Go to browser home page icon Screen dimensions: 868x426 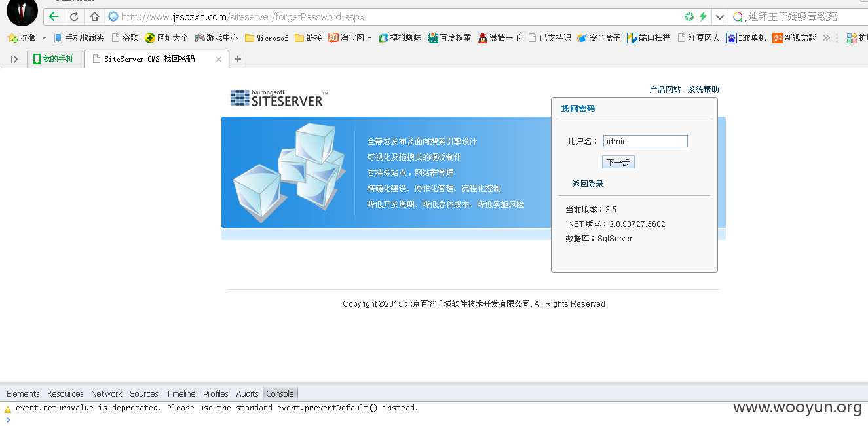[x=94, y=16]
